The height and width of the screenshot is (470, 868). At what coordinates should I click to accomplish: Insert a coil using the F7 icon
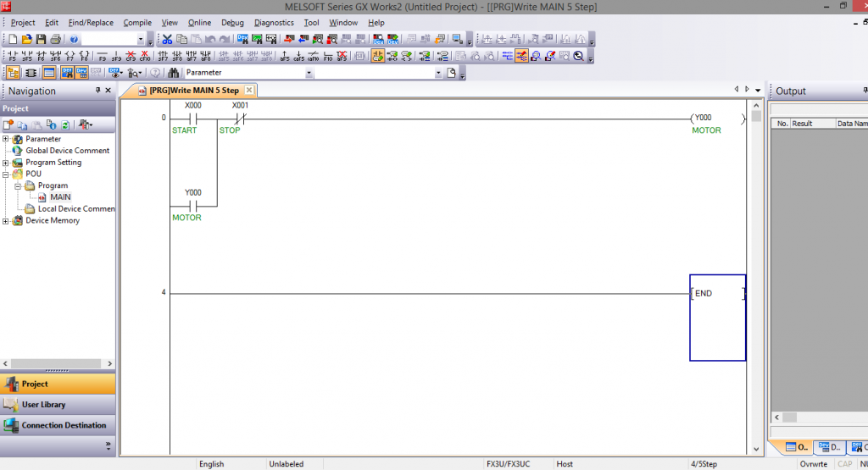[x=70, y=56]
